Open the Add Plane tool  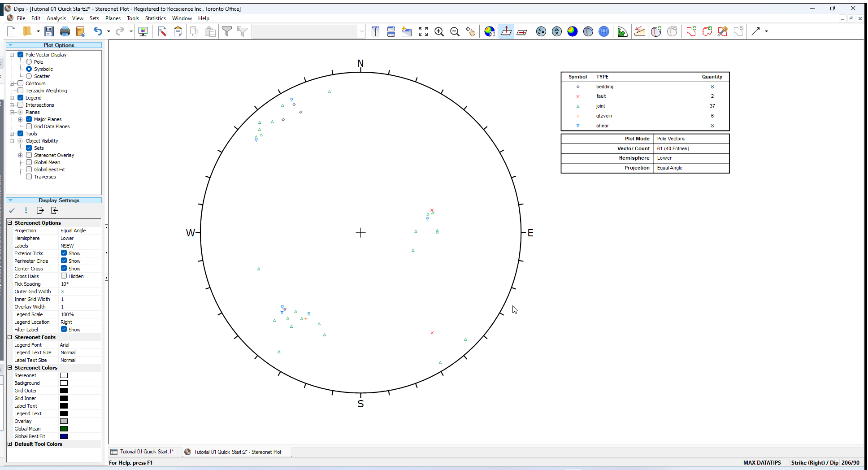pyautogui.click(x=656, y=31)
